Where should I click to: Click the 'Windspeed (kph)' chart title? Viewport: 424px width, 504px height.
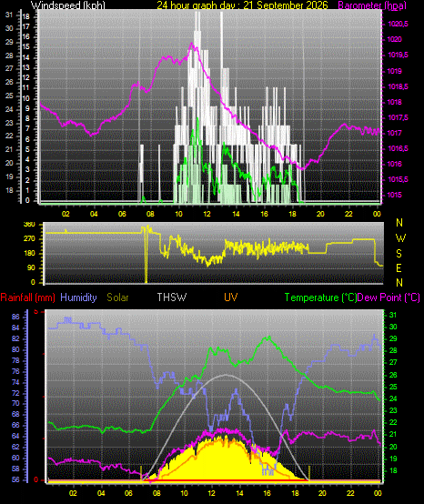68,5
